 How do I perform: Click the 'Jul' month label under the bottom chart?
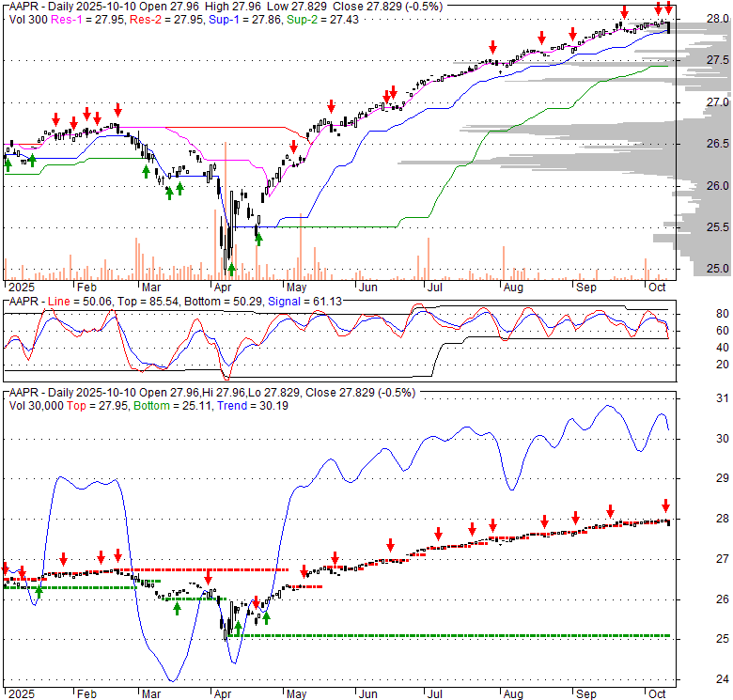click(435, 694)
